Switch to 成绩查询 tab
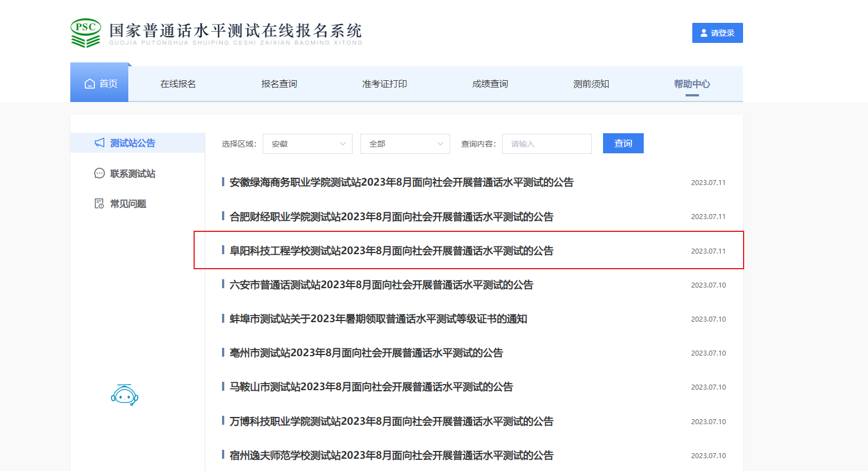 pos(490,84)
